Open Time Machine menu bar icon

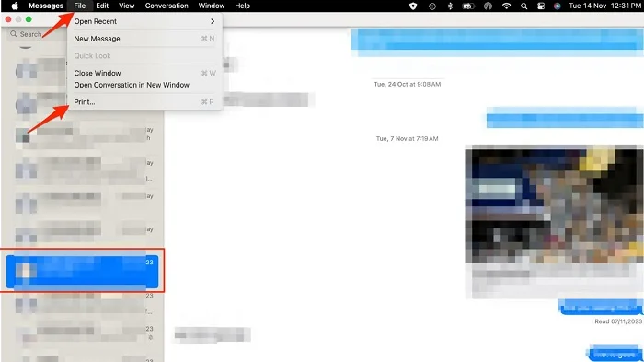432,6
